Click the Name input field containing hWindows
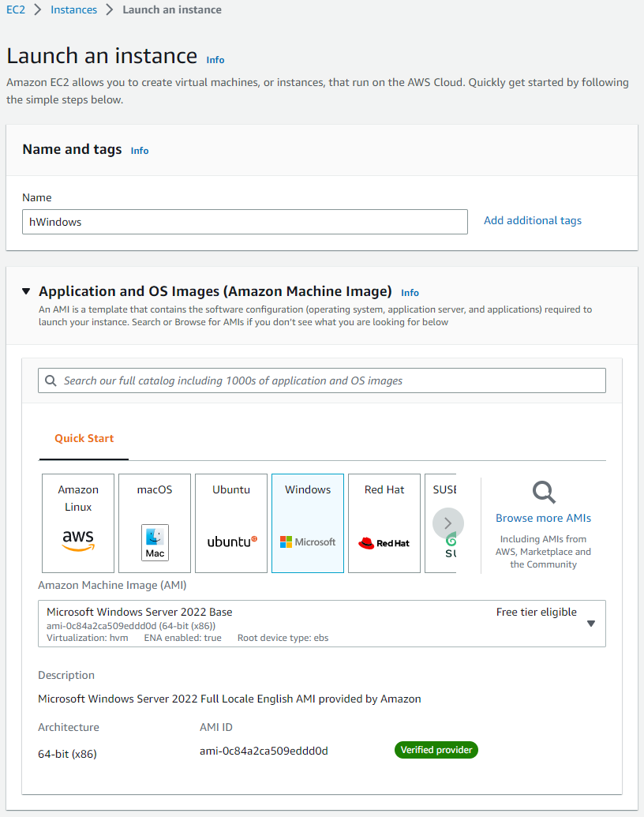The image size is (644, 817). [245, 222]
